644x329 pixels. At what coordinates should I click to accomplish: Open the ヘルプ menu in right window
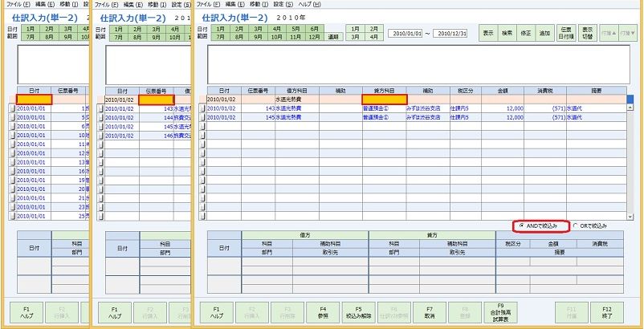click(x=310, y=4)
